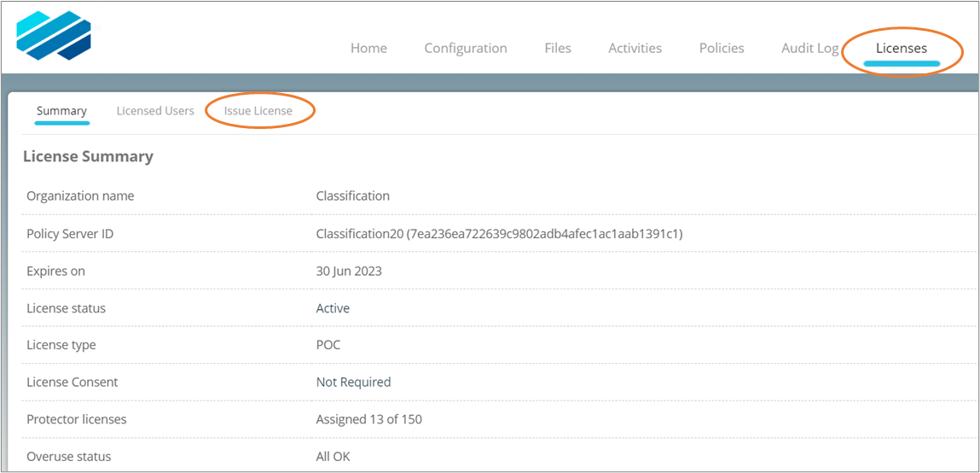Image resolution: width=980 pixels, height=473 pixels.
Task: Open the Issue License tab
Action: click(x=258, y=111)
